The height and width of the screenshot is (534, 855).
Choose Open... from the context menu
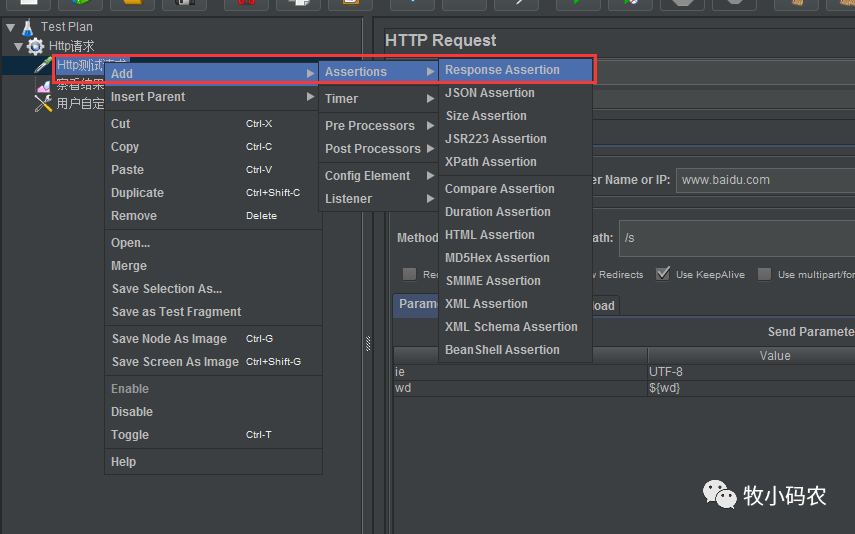(213, 243)
